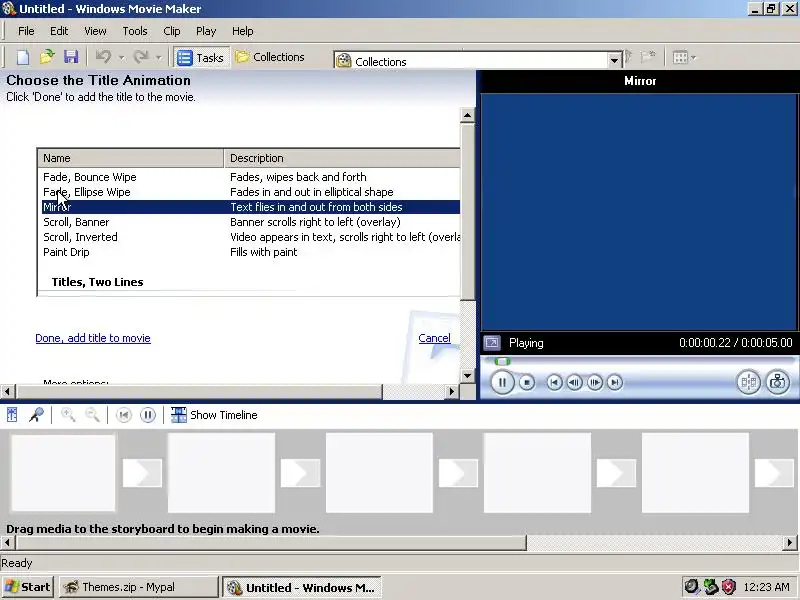The height and width of the screenshot is (600, 800).
Task: Click the task pane scroll right arrow
Action: coord(452,391)
